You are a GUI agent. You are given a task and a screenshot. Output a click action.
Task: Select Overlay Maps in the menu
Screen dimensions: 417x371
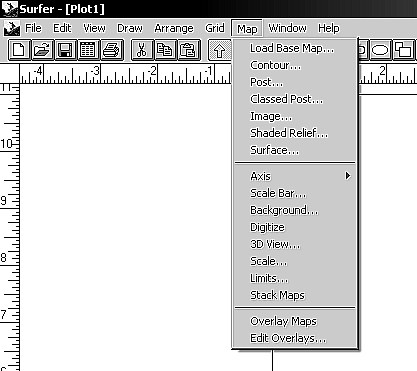[x=283, y=321]
